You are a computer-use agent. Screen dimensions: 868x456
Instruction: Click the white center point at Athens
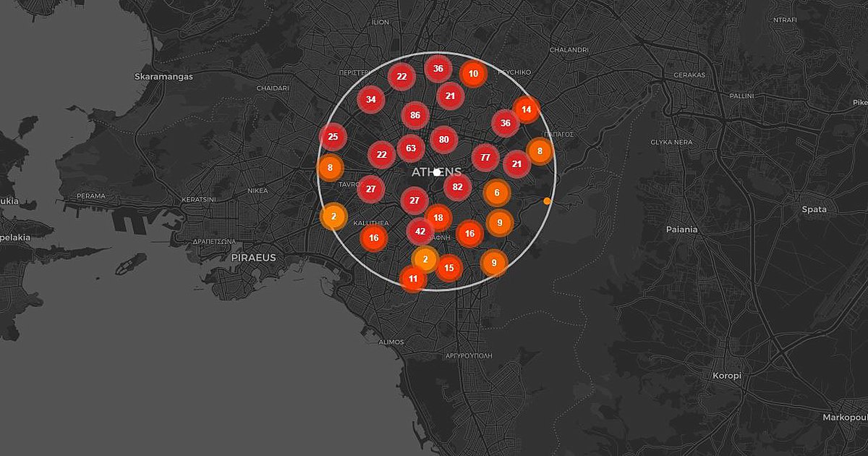437,172
